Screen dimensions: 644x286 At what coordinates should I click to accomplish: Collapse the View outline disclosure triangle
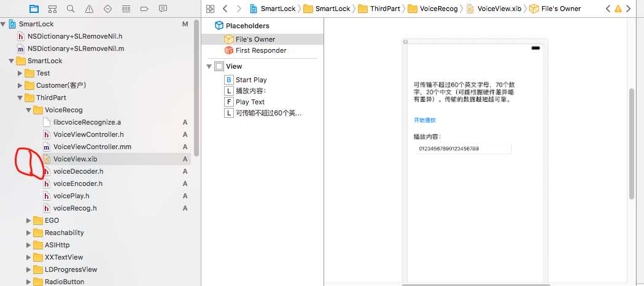[x=209, y=66]
